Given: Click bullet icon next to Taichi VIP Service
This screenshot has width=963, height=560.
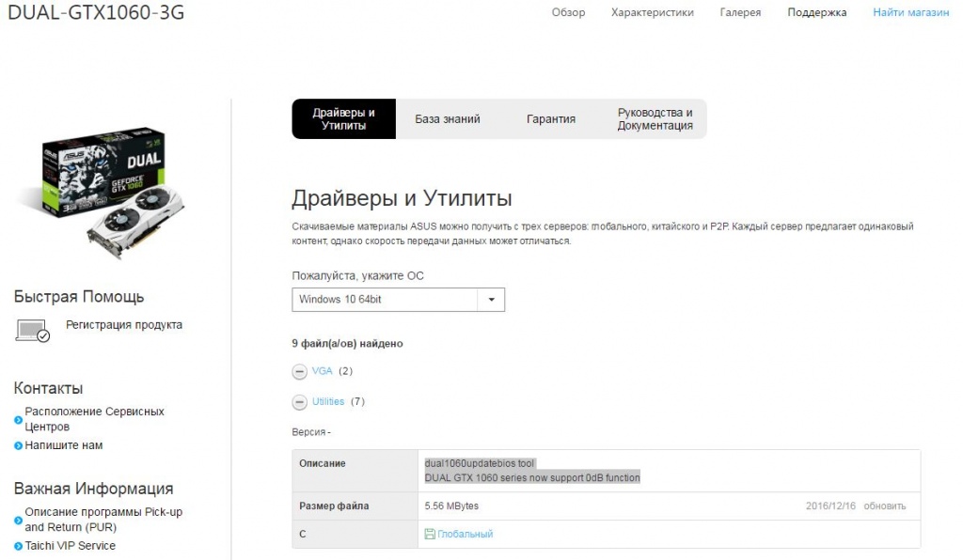Looking at the screenshot, I should [18, 546].
